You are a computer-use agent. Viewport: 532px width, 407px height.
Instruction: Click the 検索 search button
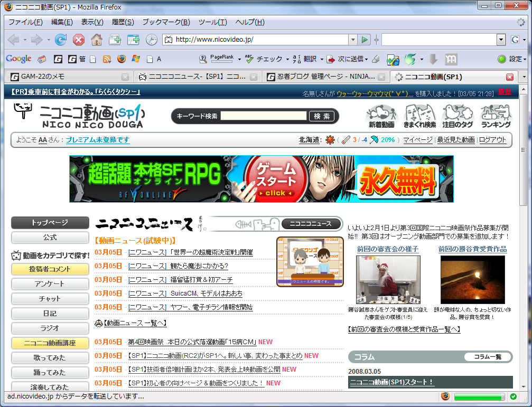coord(322,116)
